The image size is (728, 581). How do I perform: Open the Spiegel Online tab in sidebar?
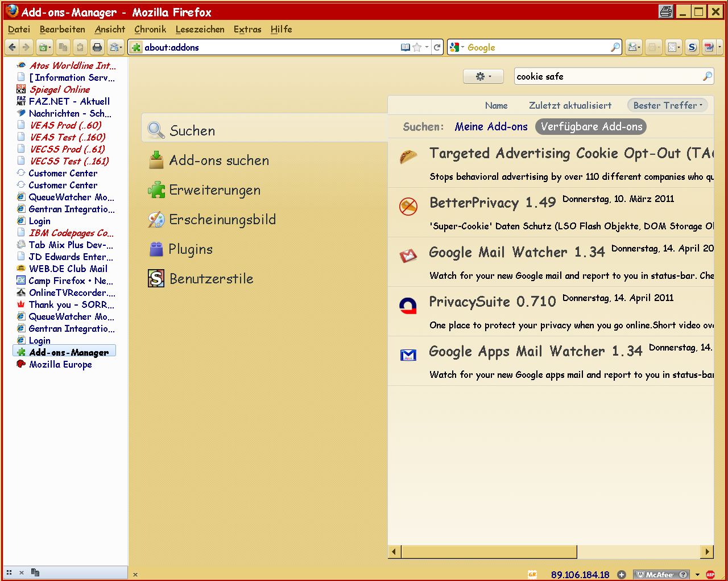pos(59,89)
